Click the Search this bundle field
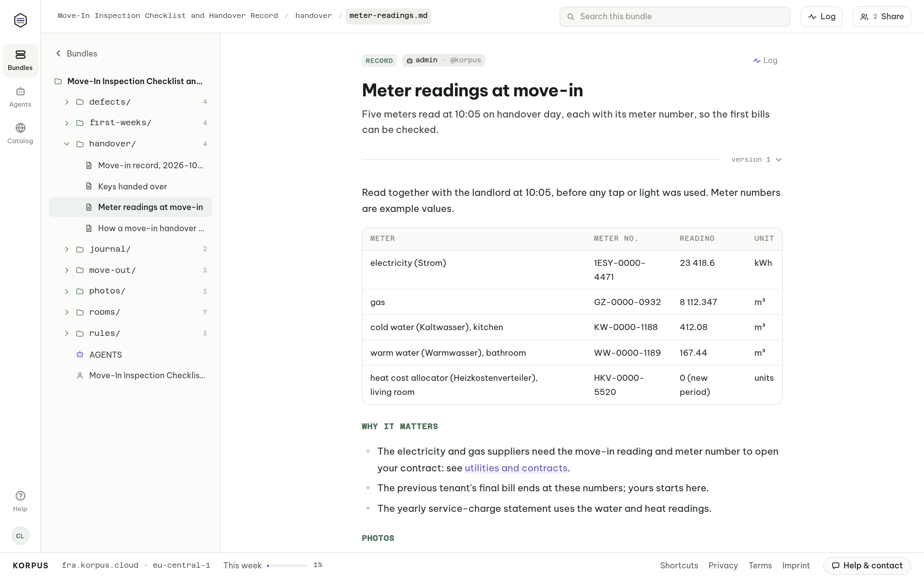Image resolution: width=924 pixels, height=578 pixels. pos(675,16)
